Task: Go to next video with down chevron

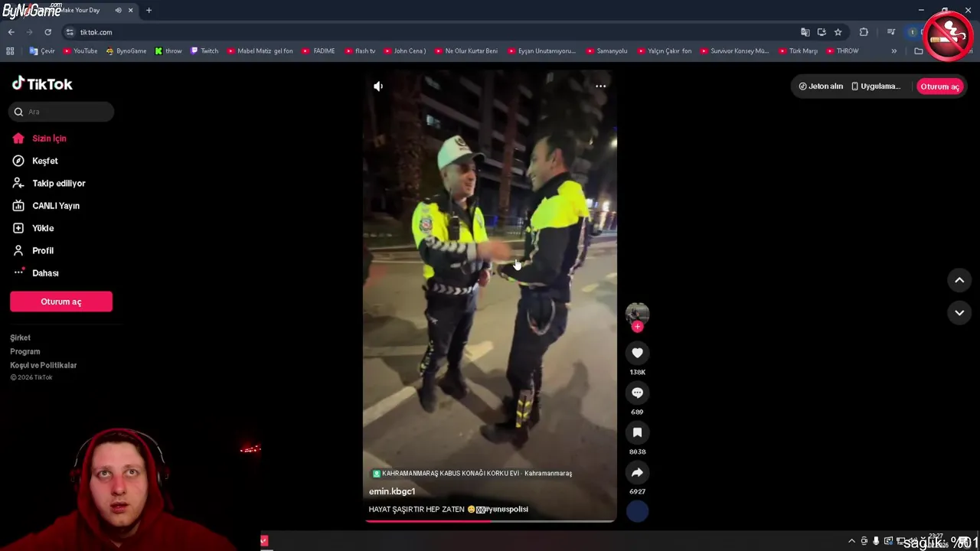Action: (x=959, y=312)
